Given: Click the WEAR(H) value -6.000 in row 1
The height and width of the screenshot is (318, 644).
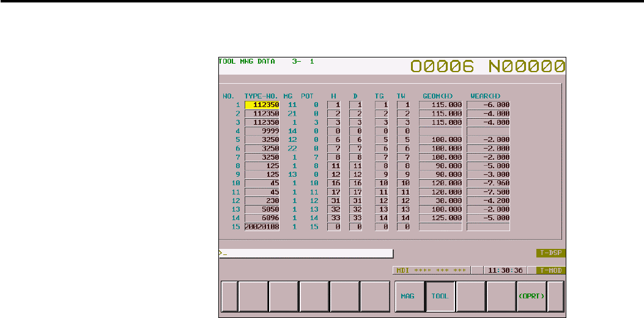Looking at the screenshot, I should tap(488, 105).
